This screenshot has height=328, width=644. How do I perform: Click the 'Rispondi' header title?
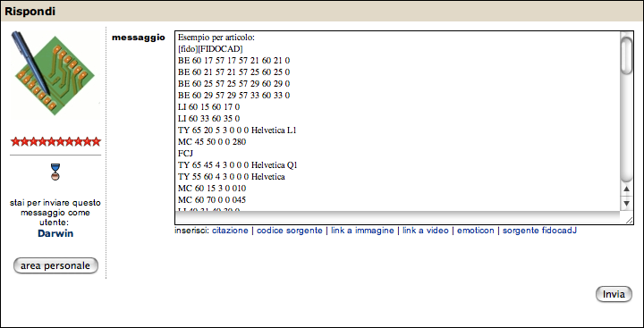click(x=30, y=12)
